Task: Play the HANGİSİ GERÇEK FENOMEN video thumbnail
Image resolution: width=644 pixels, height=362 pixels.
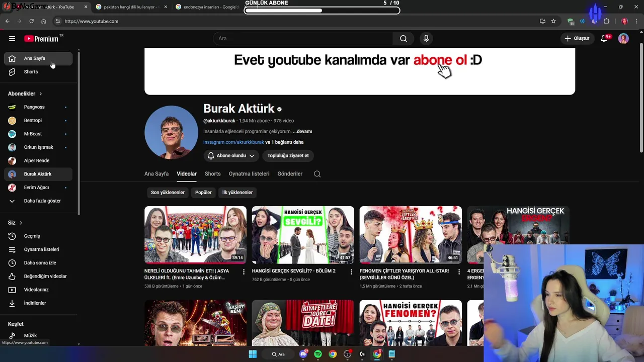Action: coord(411,323)
